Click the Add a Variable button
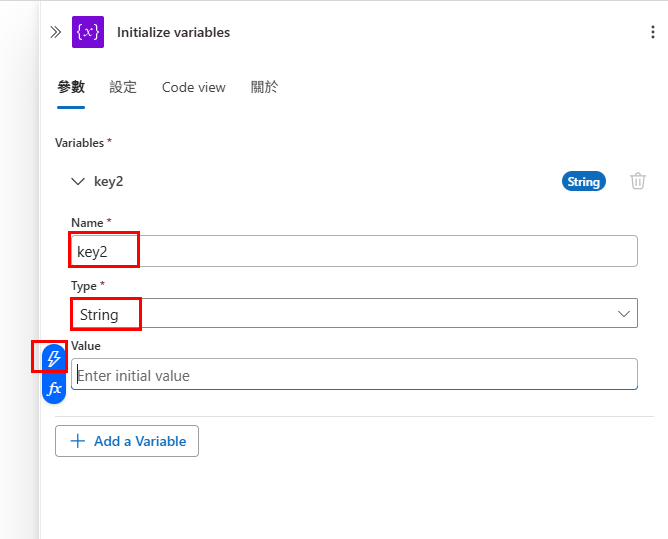This screenshot has width=668, height=539. coord(127,441)
